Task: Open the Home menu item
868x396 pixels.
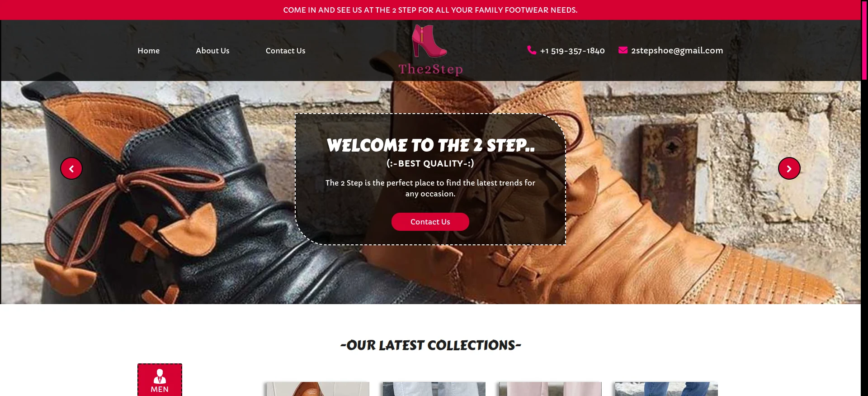Action: tap(149, 51)
